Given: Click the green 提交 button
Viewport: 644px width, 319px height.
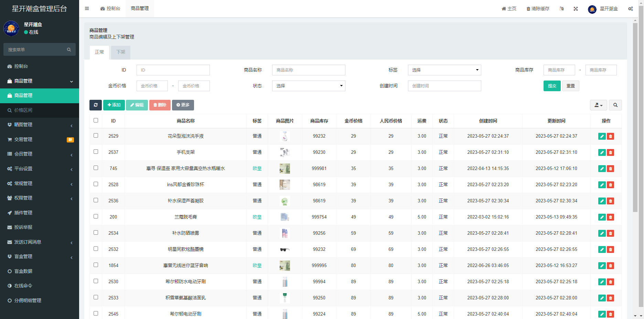Looking at the screenshot, I should [x=552, y=86].
